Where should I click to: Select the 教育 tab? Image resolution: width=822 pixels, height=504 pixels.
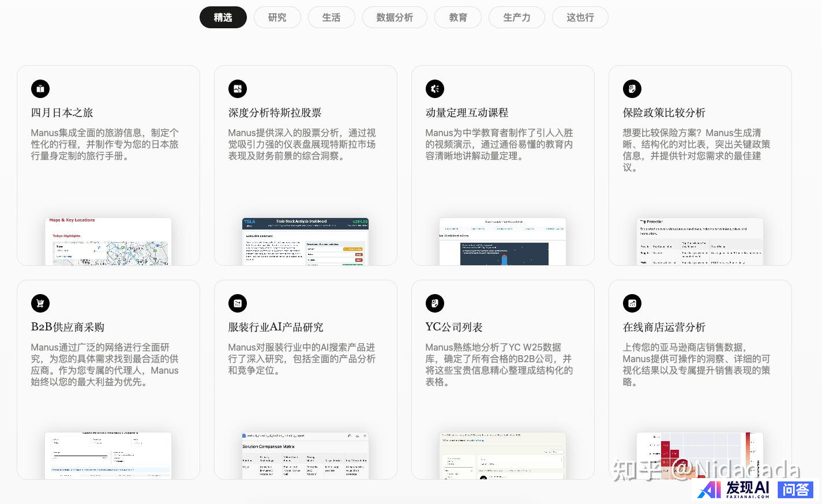pyautogui.click(x=458, y=17)
